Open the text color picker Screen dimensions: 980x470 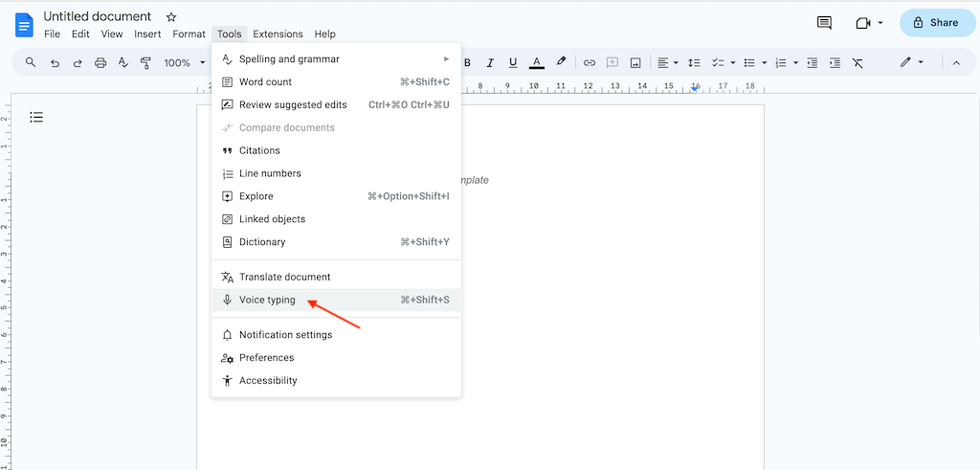536,62
